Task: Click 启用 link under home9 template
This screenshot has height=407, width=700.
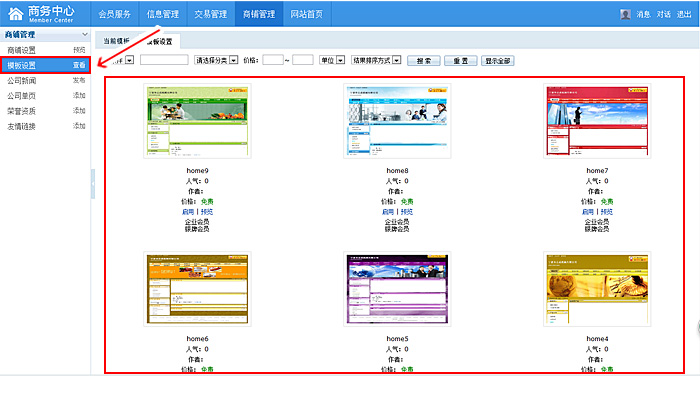Action: 187,212
